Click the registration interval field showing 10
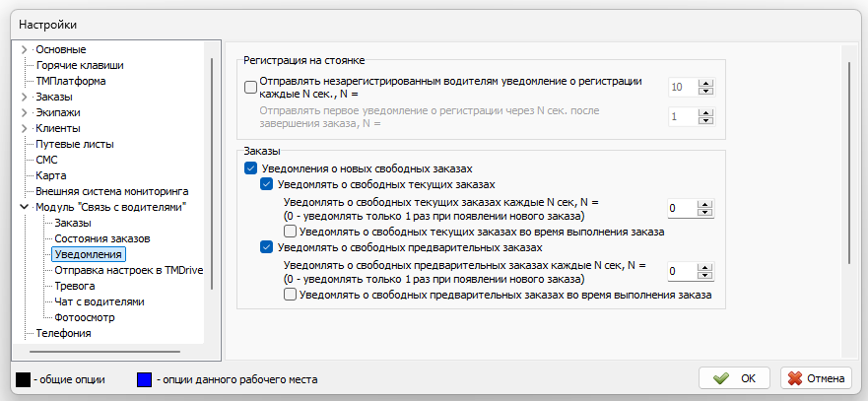 coord(682,87)
